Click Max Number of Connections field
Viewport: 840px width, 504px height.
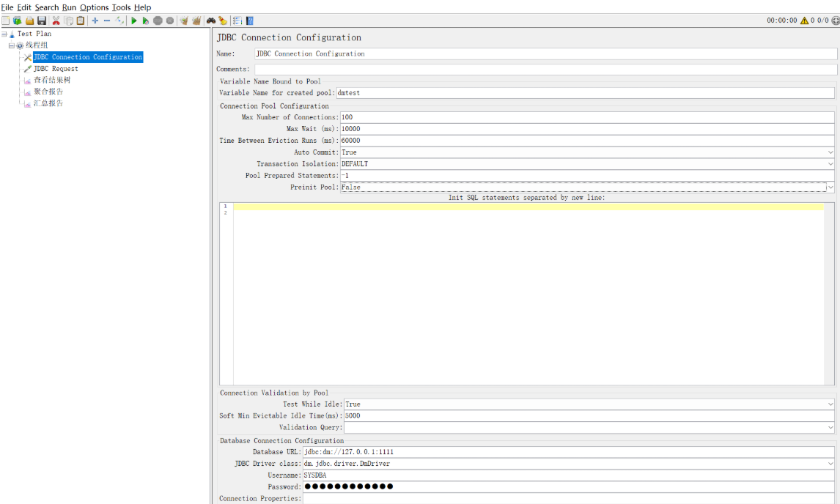pyautogui.click(x=587, y=116)
